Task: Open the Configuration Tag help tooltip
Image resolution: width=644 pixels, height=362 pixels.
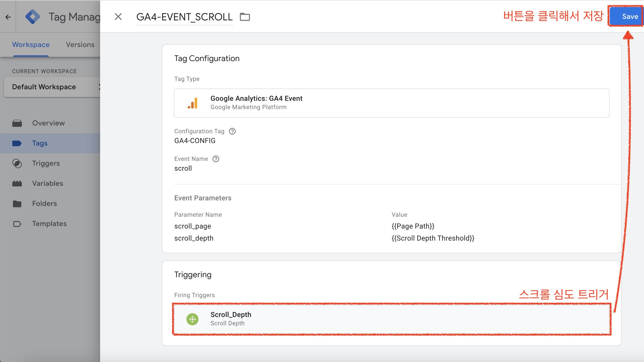Action: 232,131
